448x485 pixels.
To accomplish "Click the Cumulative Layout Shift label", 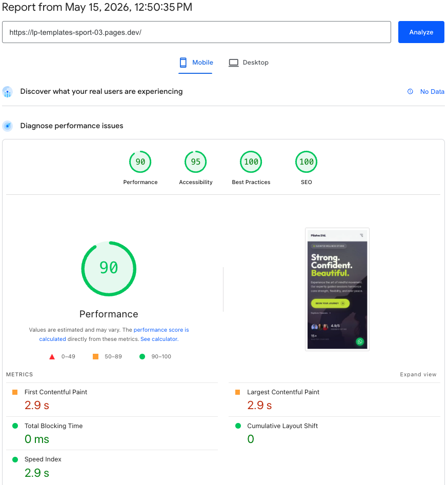I will pos(282,426).
